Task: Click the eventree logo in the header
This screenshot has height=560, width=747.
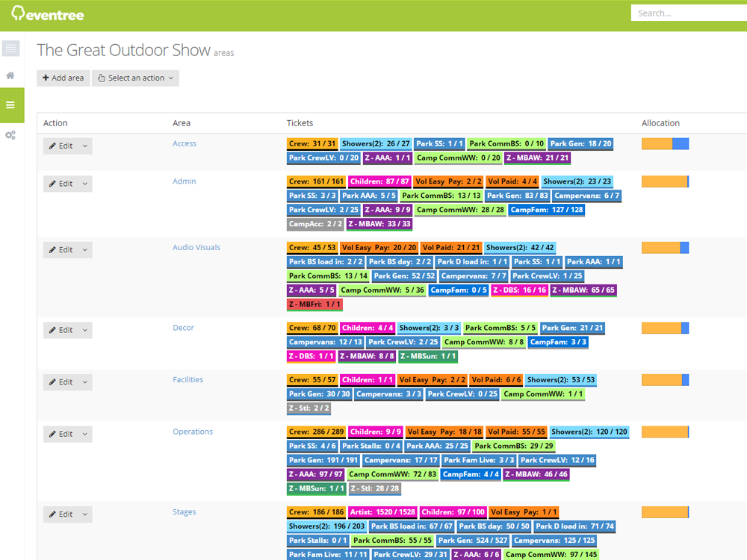Action: (49, 13)
